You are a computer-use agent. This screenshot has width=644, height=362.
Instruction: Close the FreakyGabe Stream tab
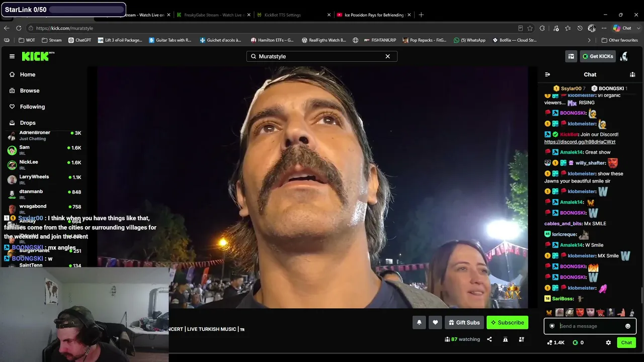(249, 15)
